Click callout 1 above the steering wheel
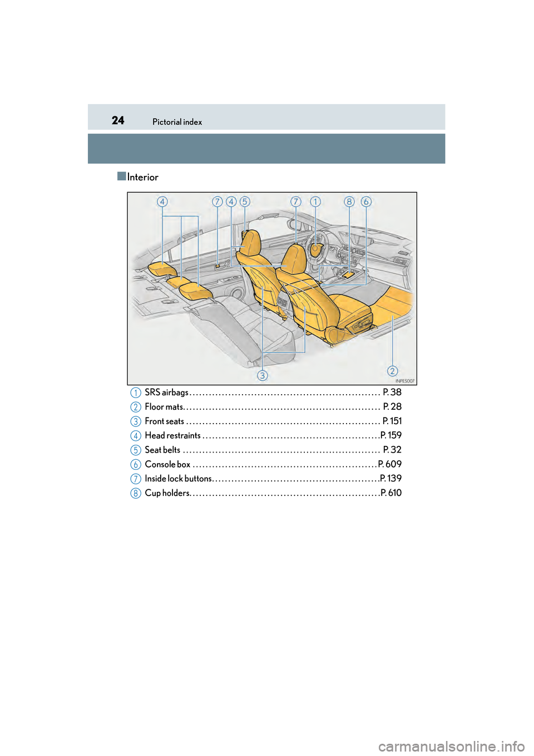 pyautogui.click(x=315, y=202)
